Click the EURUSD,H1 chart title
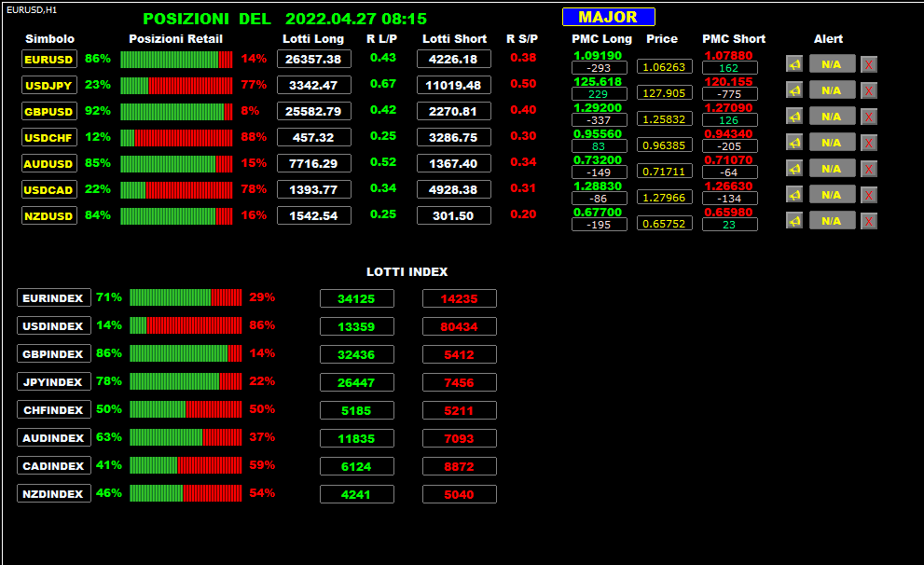The height and width of the screenshot is (565, 924). [32, 10]
